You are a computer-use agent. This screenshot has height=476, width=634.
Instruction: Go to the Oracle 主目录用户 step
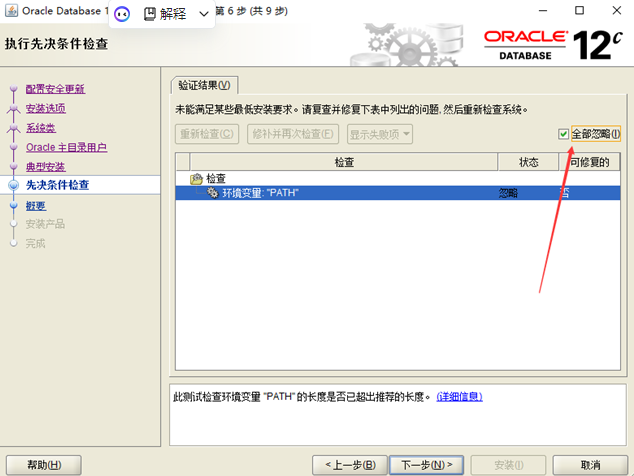pos(66,147)
